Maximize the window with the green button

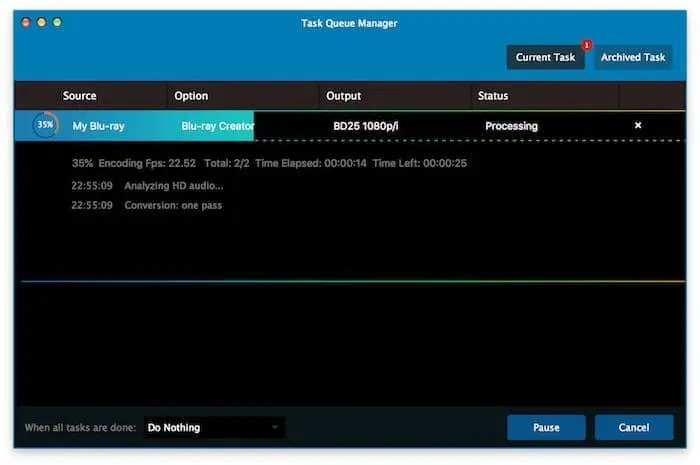(58, 22)
